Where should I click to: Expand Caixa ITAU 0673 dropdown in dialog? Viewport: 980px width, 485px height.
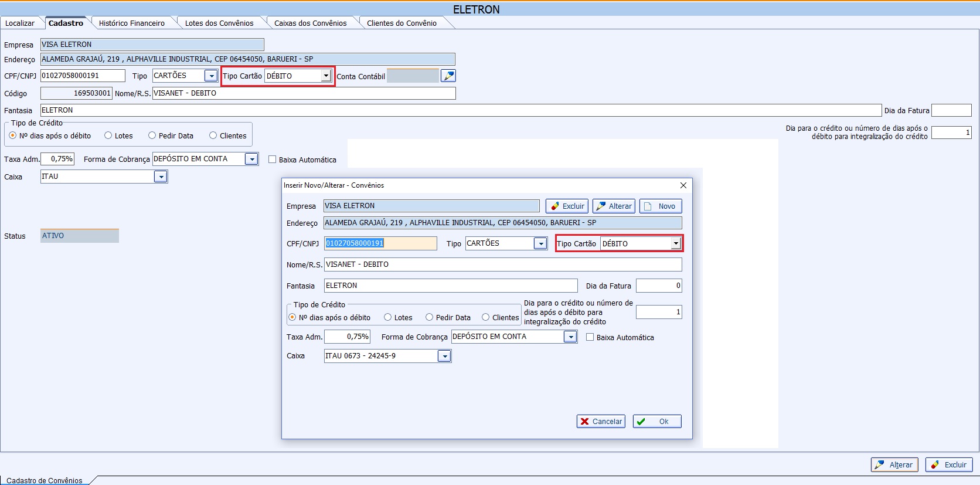point(444,356)
